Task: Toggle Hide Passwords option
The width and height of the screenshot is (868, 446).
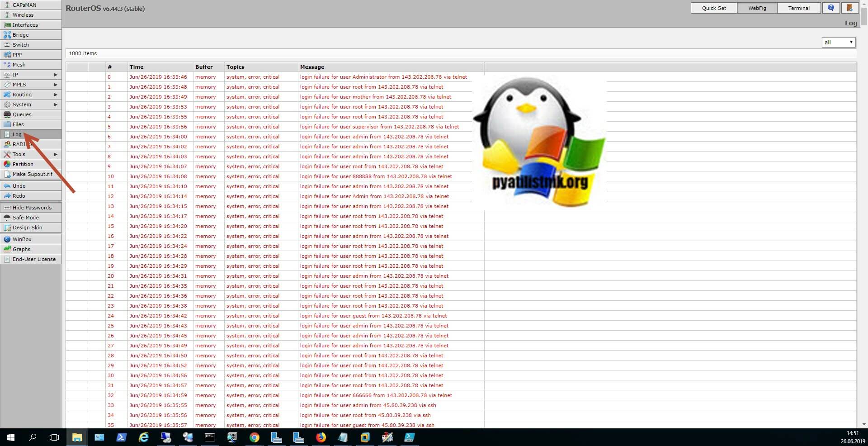Action: coord(32,208)
